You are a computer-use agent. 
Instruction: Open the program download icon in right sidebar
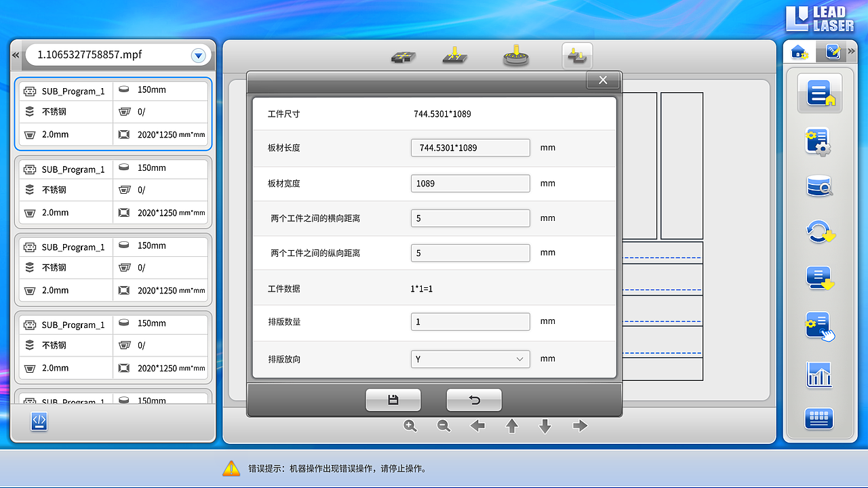[x=818, y=279]
